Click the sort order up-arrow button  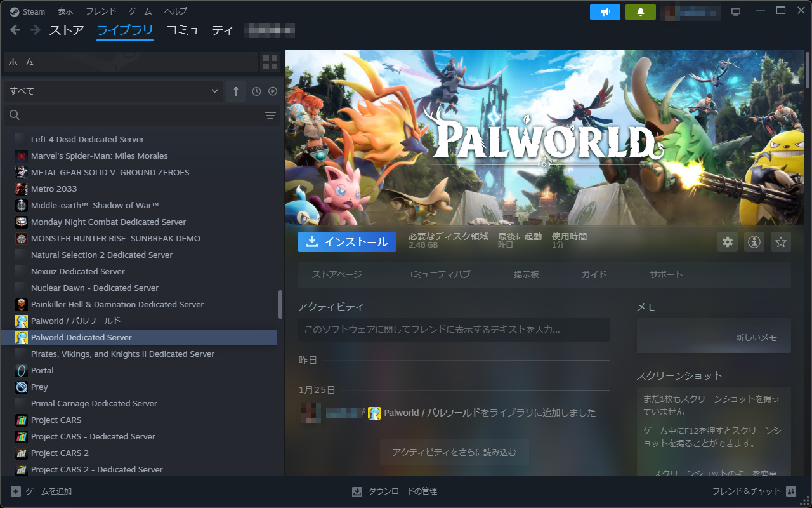click(236, 91)
